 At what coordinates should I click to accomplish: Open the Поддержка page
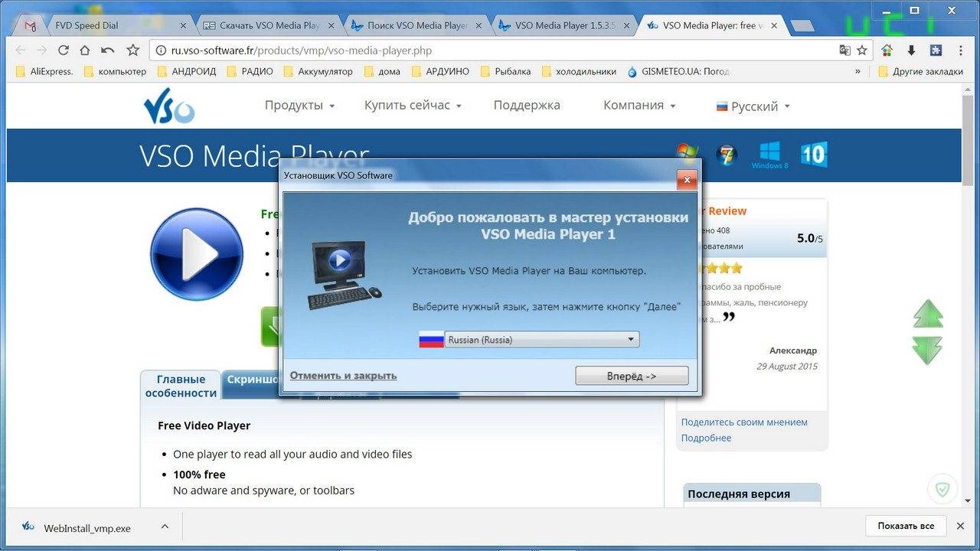tap(527, 106)
